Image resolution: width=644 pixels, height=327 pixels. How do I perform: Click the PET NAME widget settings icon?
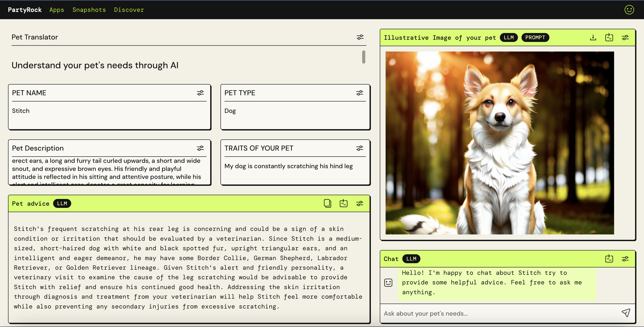200,93
